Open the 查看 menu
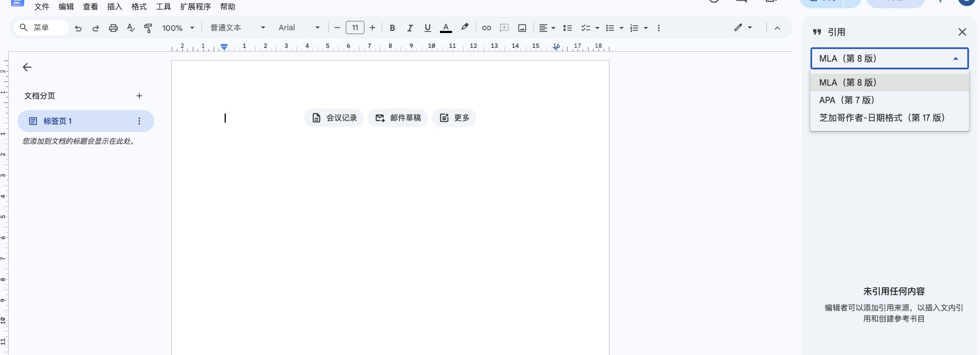 pos(90,7)
